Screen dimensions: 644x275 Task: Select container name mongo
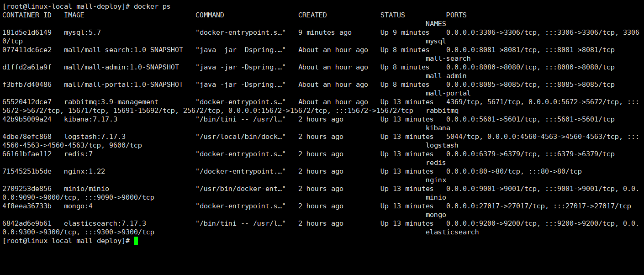(x=436, y=215)
